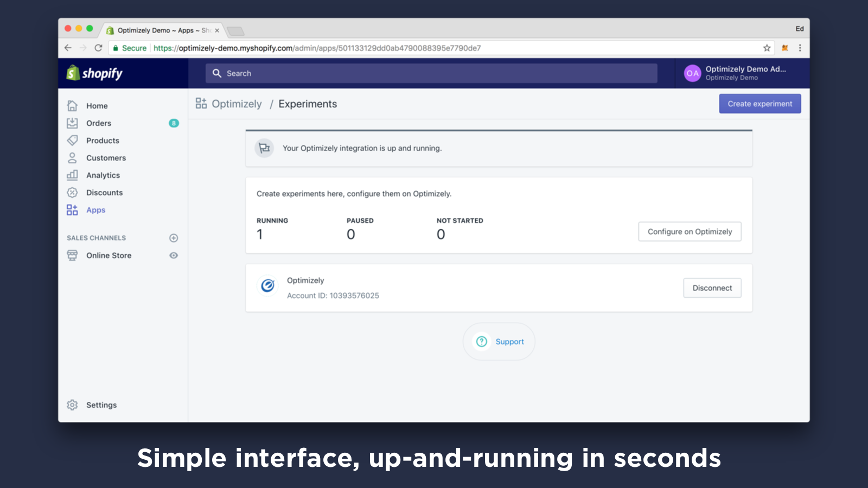Screen dimensions: 868x488
Task: Open the Home icon in sidebar
Action: click(72, 106)
